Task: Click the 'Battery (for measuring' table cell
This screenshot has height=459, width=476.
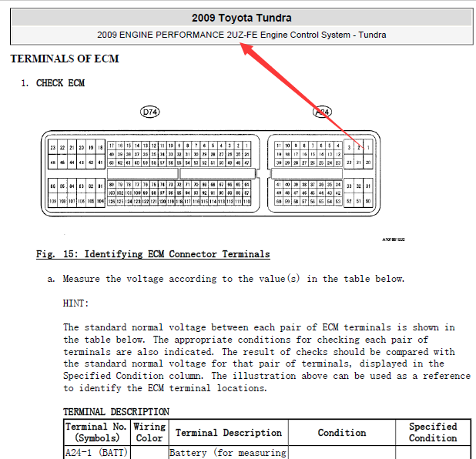Action: 229,453
